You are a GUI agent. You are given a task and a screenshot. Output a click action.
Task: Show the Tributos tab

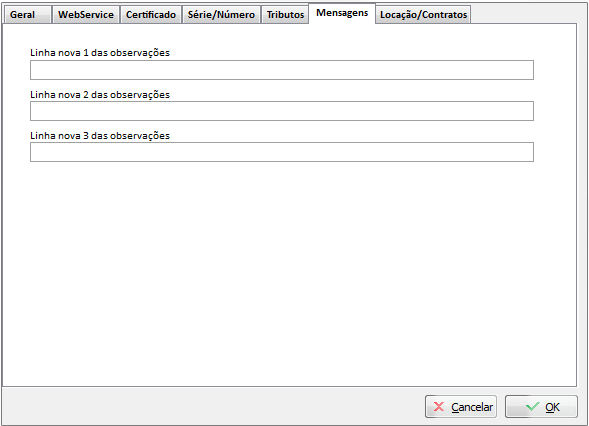click(x=285, y=15)
